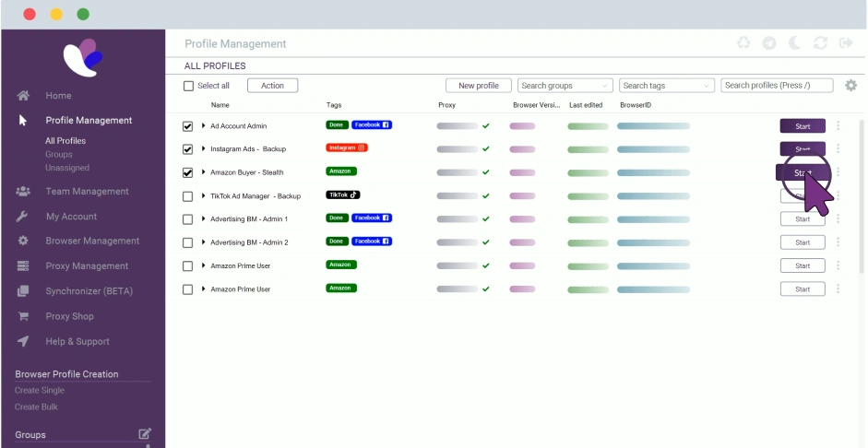Open the Search groups dropdown

(x=565, y=86)
